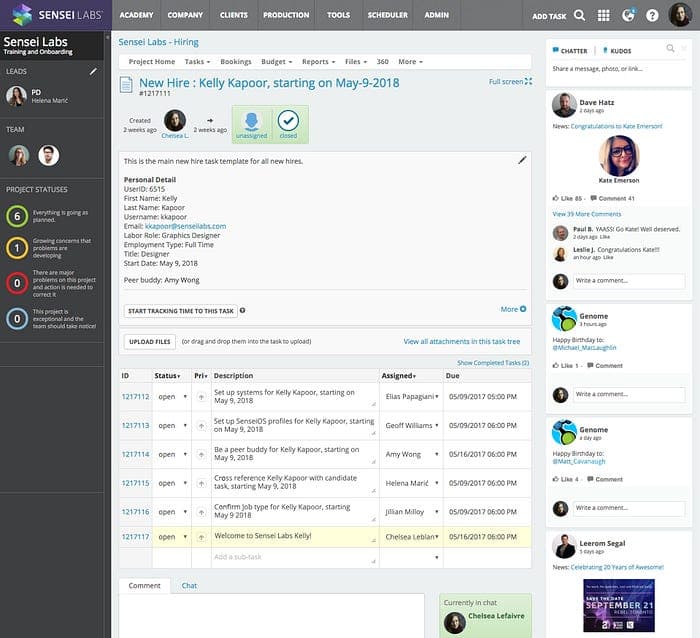Viewport: 700px width, 638px height.
Task: Click the closed checkmark status icon
Action: [288, 120]
